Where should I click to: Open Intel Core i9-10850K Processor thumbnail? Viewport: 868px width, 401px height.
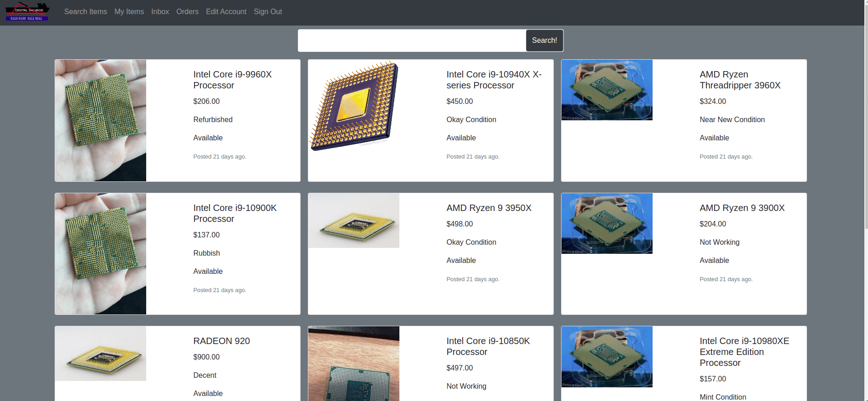point(354,364)
